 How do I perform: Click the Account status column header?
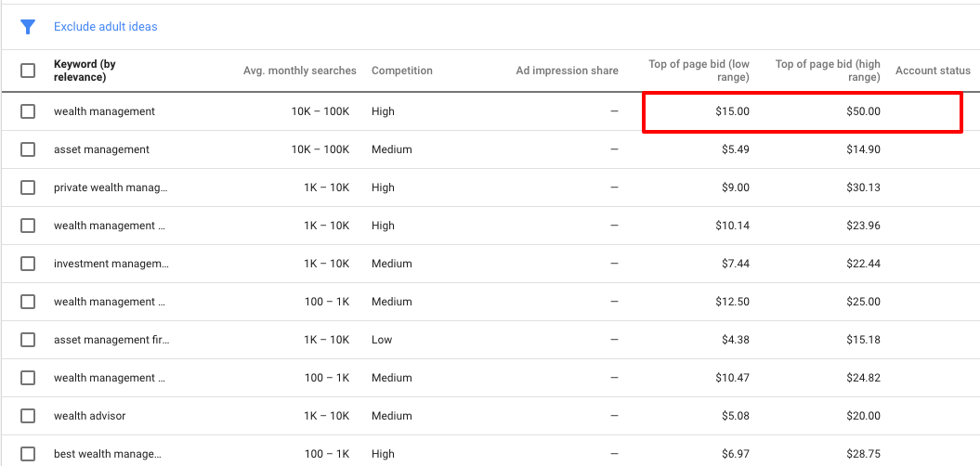click(x=933, y=71)
